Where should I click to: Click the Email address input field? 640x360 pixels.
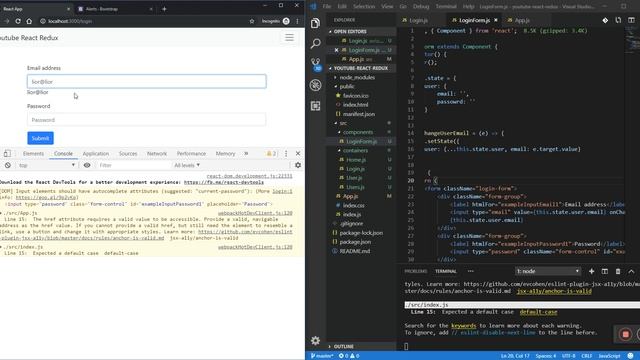[x=147, y=82]
